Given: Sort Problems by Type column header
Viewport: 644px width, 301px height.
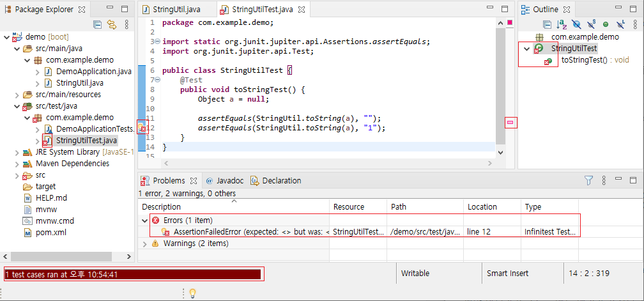Looking at the screenshot, I should point(550,207).
